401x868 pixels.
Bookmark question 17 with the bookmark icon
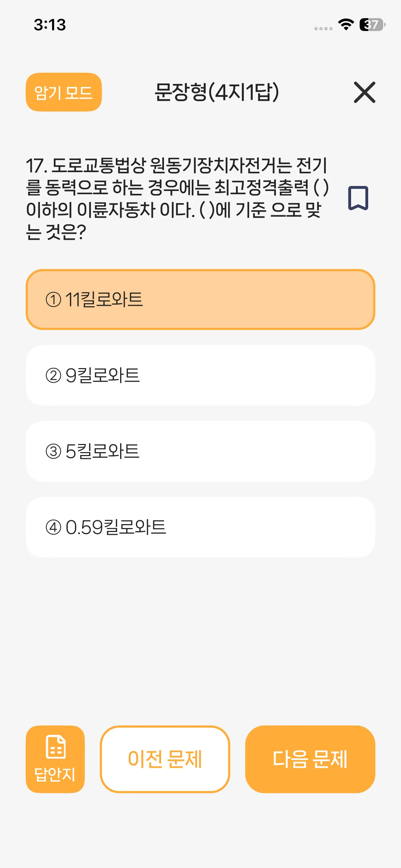[x=358, y=198]
